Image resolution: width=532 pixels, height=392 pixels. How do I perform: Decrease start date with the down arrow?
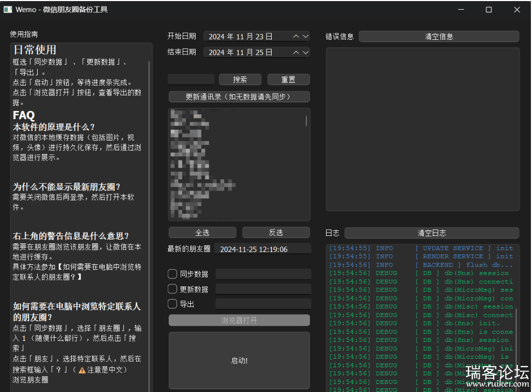pos(306,36)
